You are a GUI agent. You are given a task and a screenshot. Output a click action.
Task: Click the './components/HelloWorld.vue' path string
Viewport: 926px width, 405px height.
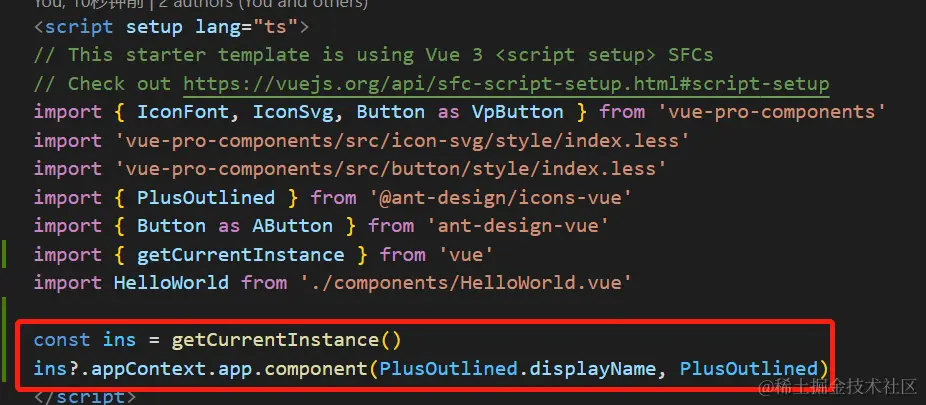pos(466,282)
